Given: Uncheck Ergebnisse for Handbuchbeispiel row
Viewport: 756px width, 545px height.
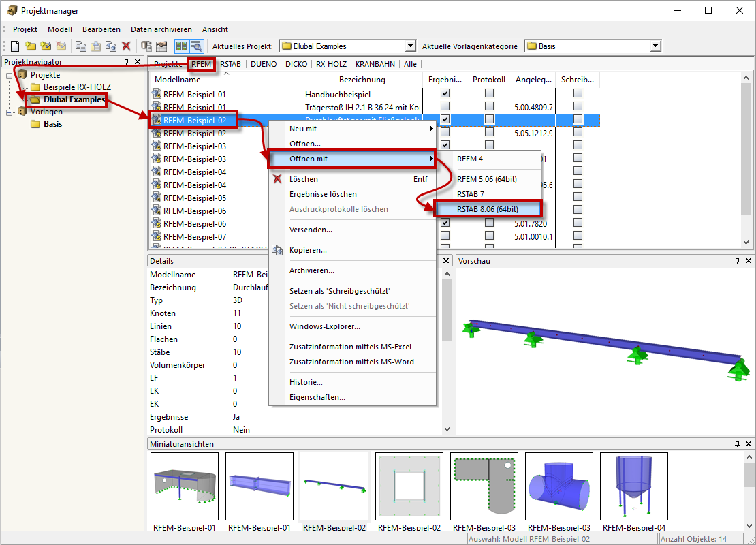Looking at the screenshot, I should pyautogui.click(x=445, y=93).
